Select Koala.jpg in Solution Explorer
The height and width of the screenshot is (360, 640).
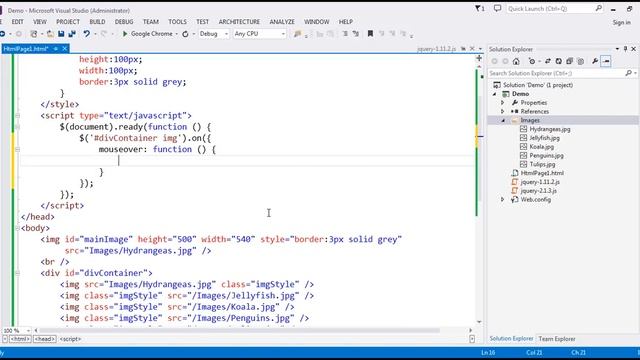(x=541, y=147)
